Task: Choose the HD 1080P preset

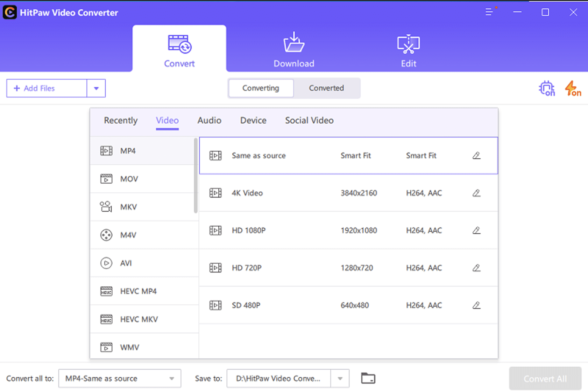Action: (x=348, y=230)
